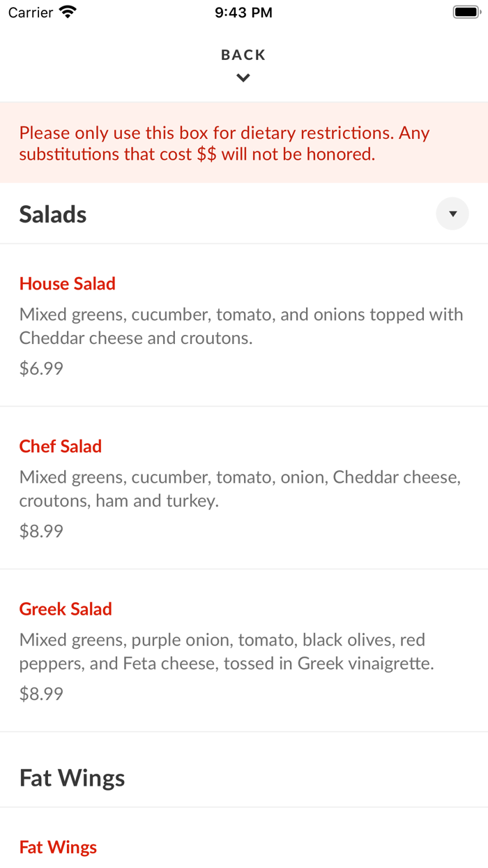
Task: Tap the battery icon in status bar
Action: [x=465, y=12]
